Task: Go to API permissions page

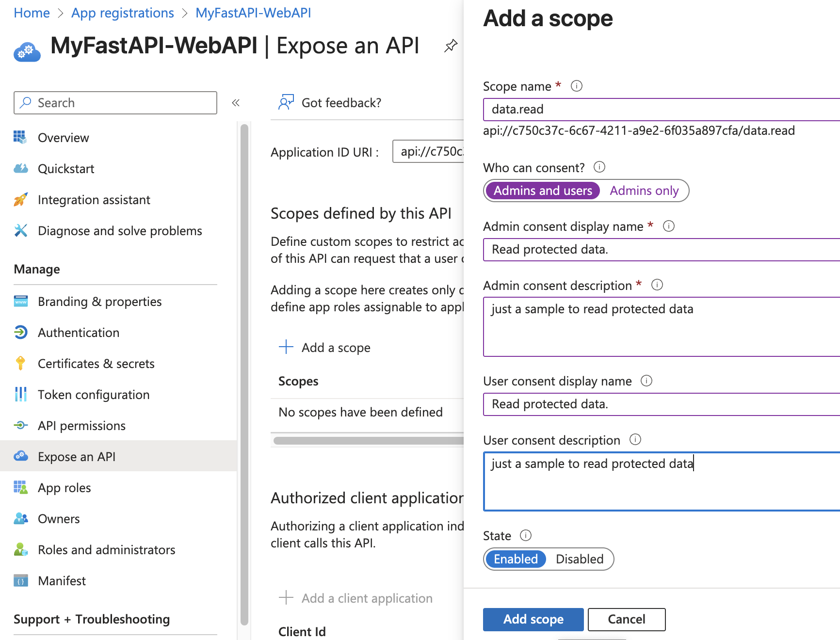Action: point(81,426)
